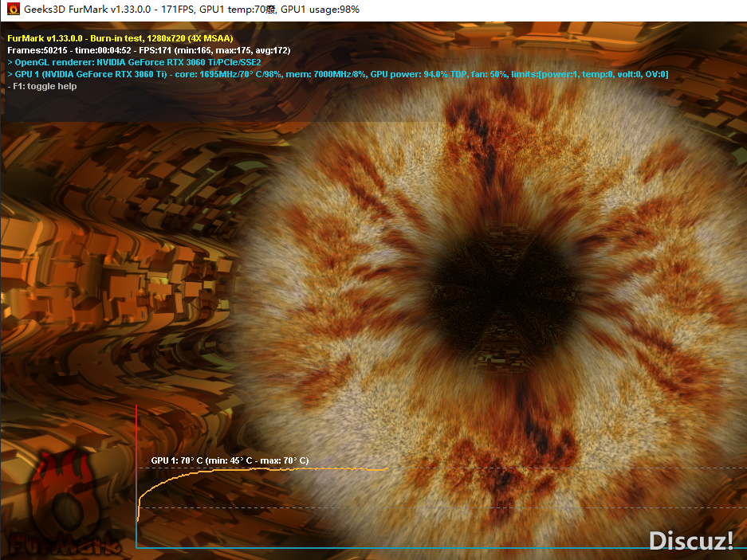The width and height of the screenshot is (747, 560).
Task: Click the FurMark flame icon in the title bar
Action: 14,9
